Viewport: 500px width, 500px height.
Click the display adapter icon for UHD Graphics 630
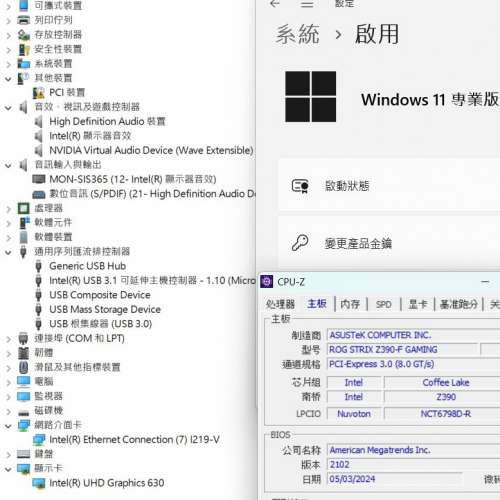pyautogui.click(x=39, y=483)
